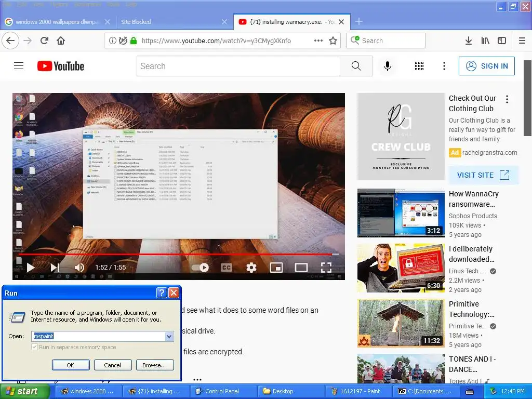The width and height of the screenshot is (532, 399).
Task: Click the YouTube search magnifier button
Action: (x=356, y=66)
